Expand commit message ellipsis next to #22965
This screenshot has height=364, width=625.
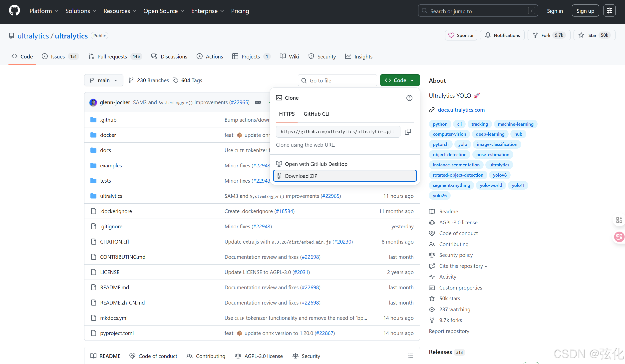pyautogui.click(x=258, y=102)
